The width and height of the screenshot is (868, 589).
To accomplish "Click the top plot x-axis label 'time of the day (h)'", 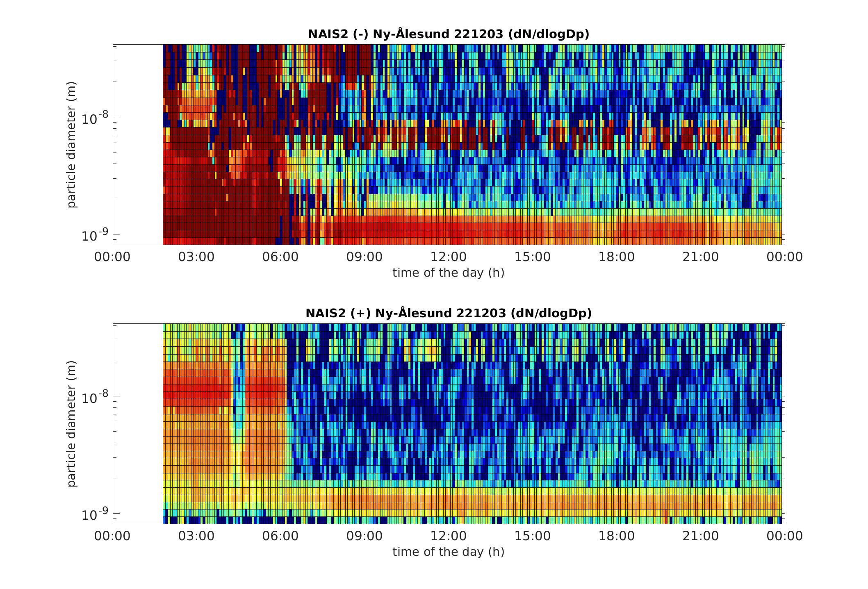I will pyautogui.click(x=449, y=273).
